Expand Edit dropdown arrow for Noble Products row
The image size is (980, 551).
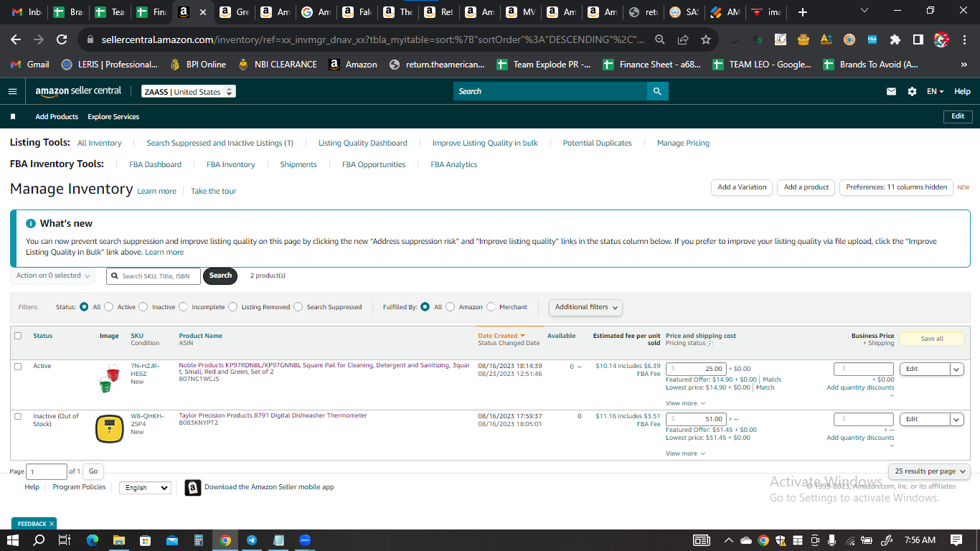tap(956, 369)
